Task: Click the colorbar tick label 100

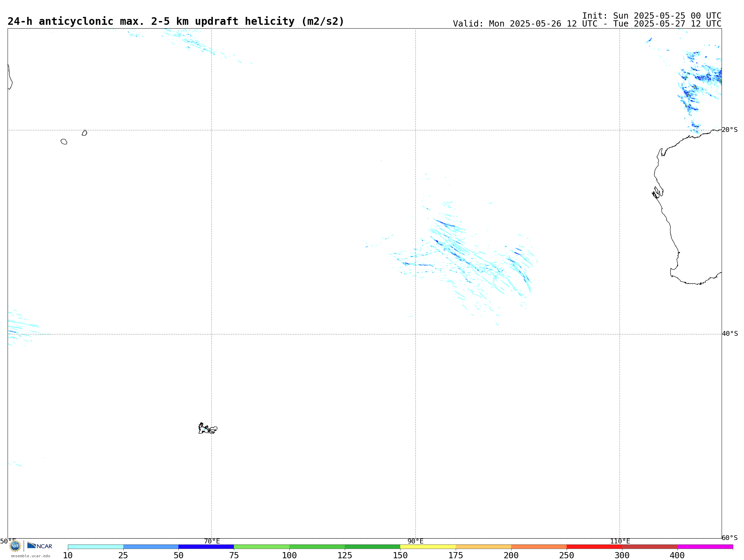Action: [x=289, y=555]
